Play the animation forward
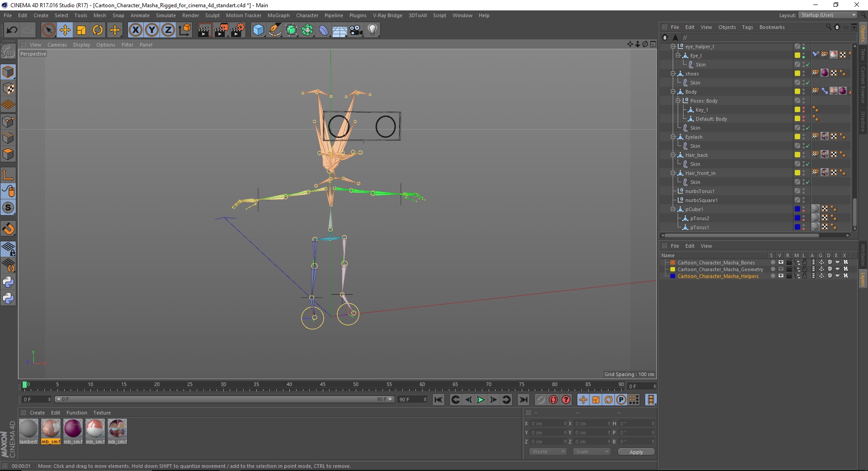The height and width of the screenshot is (471, 868). [481, 400]
